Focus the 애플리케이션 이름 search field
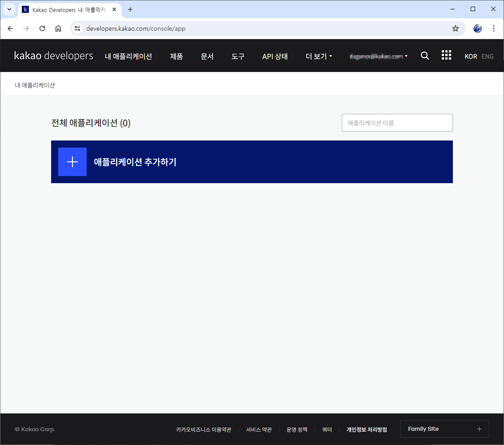The image size is (504, 445). click(397, 123)
